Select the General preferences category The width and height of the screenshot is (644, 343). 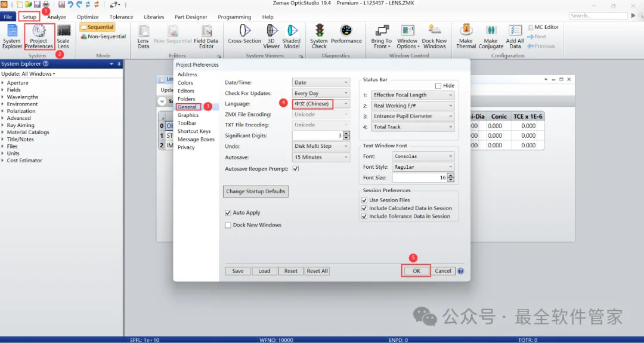(187, 107)
